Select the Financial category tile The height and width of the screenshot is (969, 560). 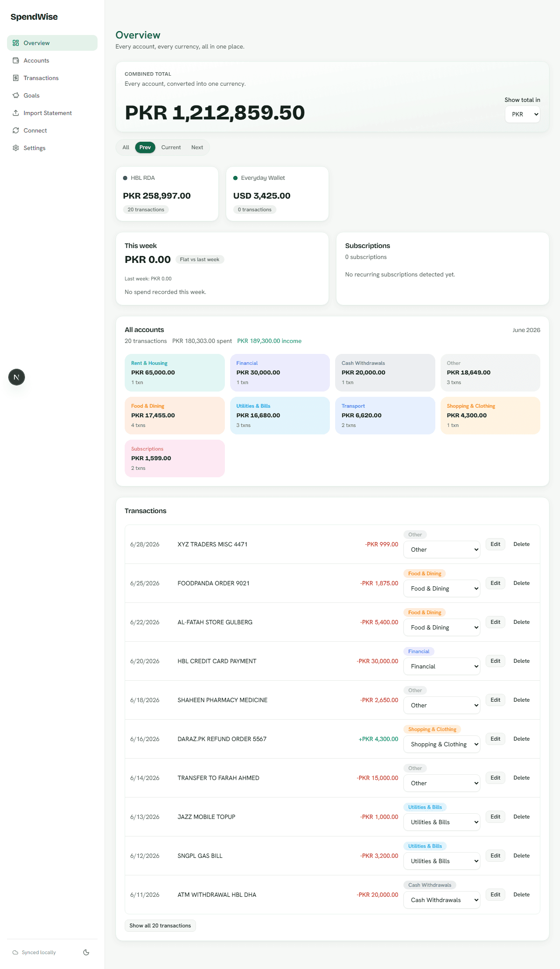tap(280, 373)
